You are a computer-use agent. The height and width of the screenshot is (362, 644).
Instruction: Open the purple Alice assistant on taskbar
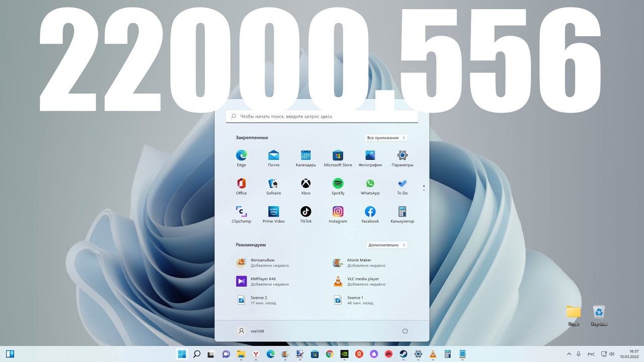click(x=374, y=354)
